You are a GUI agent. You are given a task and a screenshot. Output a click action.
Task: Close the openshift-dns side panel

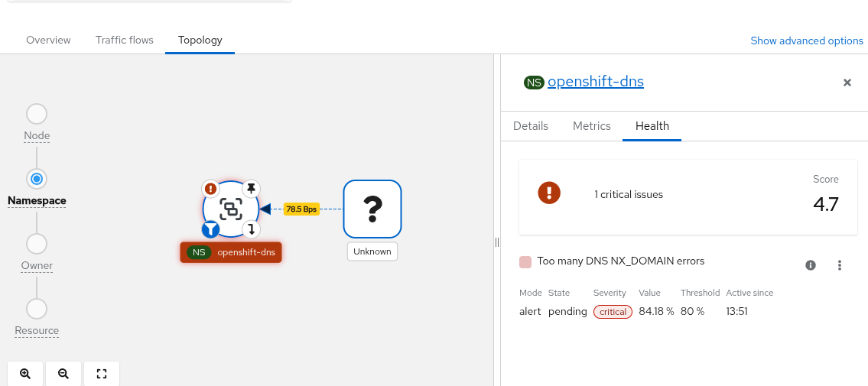point(847,83)
